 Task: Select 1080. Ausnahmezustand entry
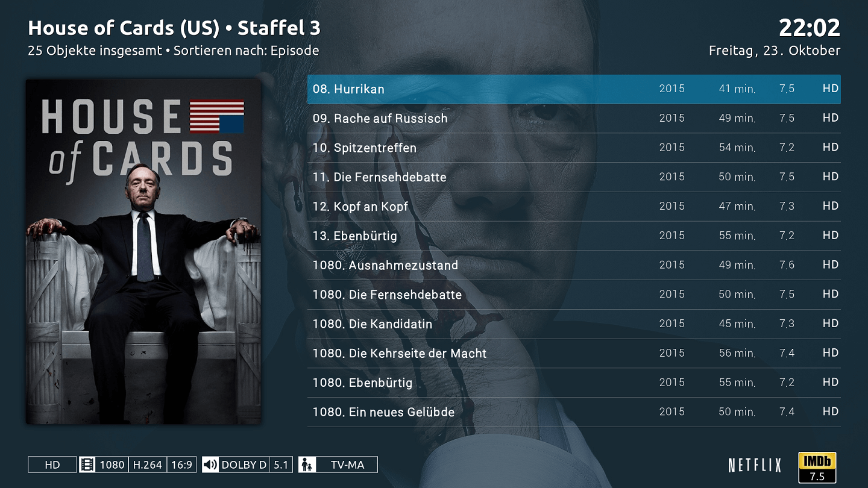[574, 265]
